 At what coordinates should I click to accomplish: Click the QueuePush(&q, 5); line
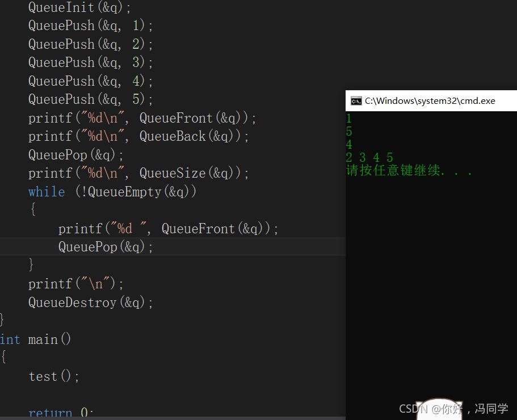point(90,99)
